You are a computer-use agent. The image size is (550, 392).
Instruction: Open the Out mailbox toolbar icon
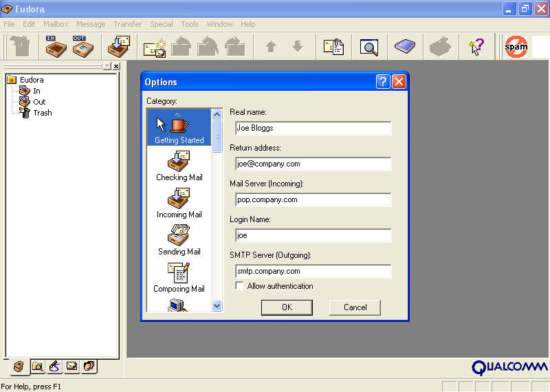(x=82, y=46)
